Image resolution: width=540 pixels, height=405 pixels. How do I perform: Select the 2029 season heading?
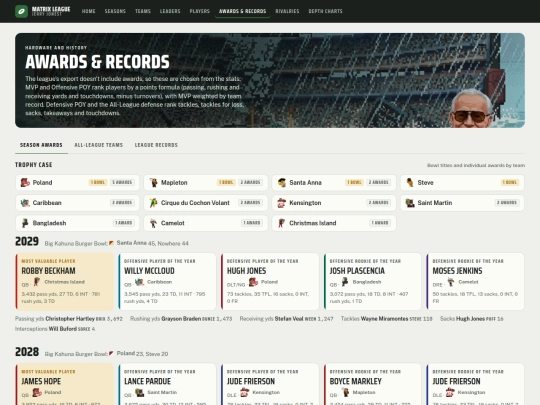pyautogui.click(x=27, y=241)
